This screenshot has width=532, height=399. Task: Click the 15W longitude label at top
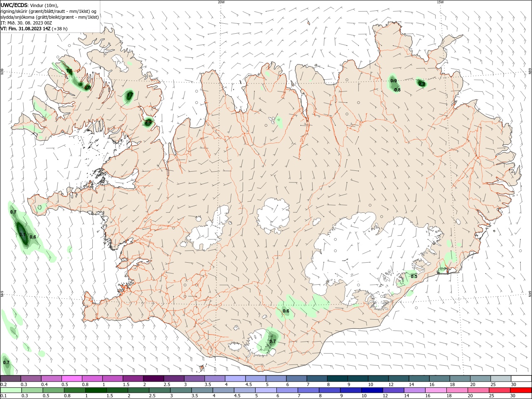440,2
